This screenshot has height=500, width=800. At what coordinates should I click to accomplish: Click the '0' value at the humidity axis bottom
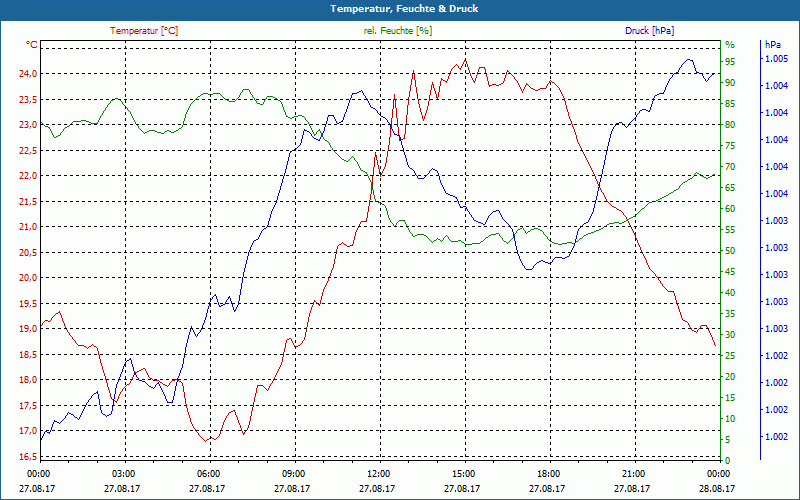click(728, 461)
